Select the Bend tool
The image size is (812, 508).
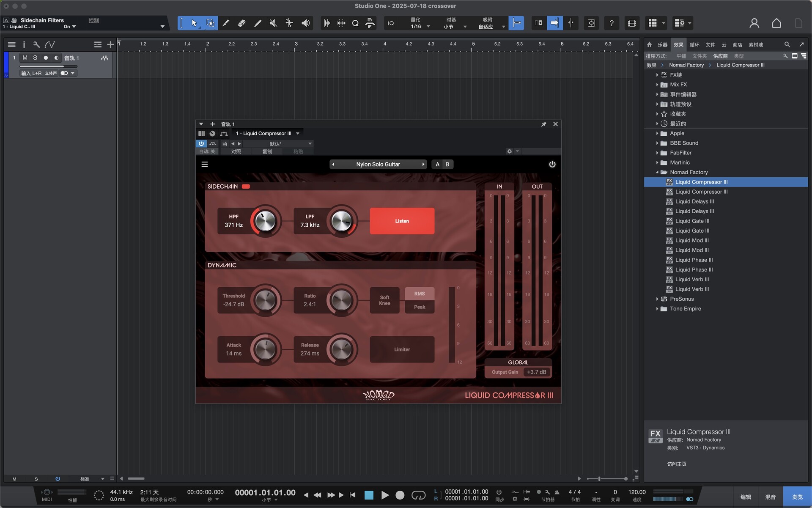coord(289,23)
